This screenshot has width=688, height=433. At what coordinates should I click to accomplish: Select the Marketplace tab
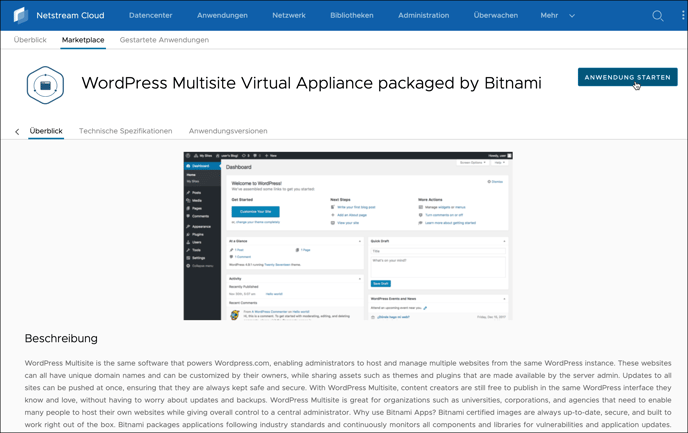point(83,40)
